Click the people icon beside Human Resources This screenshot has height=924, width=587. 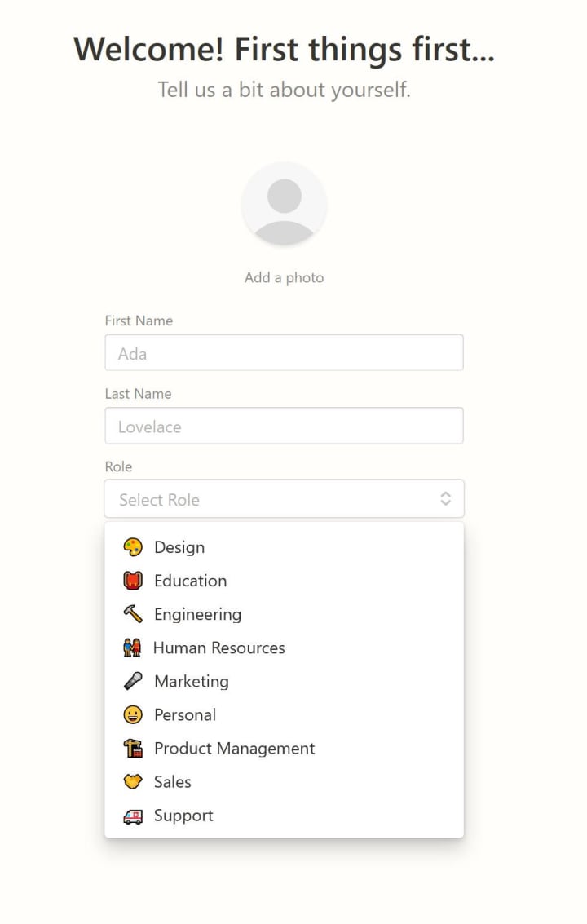coord(132,648)
